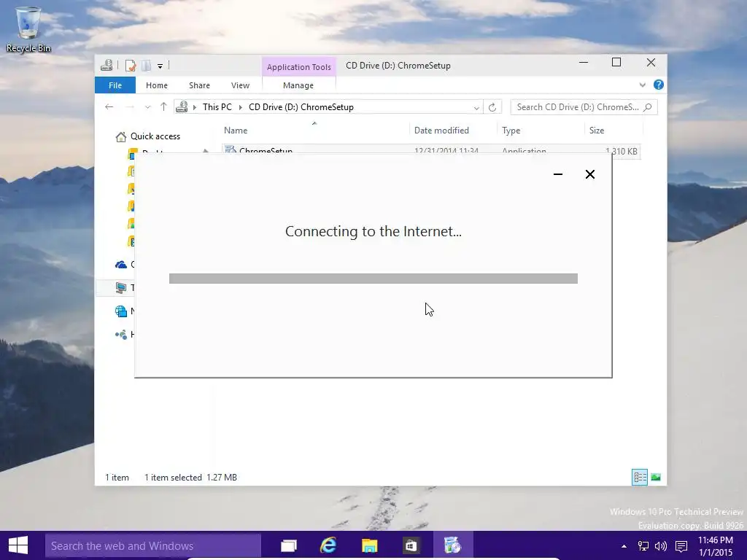Switch to the Home ribbon tab
Screen dimensions: 747x560
(x=157, y=85)
